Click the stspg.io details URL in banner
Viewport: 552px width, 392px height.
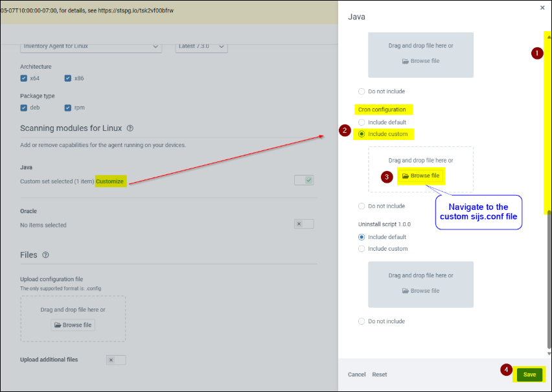[136, 10]
